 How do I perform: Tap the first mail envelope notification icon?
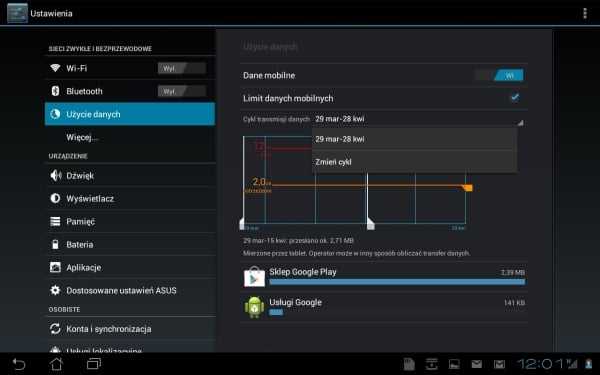[476, 364]
